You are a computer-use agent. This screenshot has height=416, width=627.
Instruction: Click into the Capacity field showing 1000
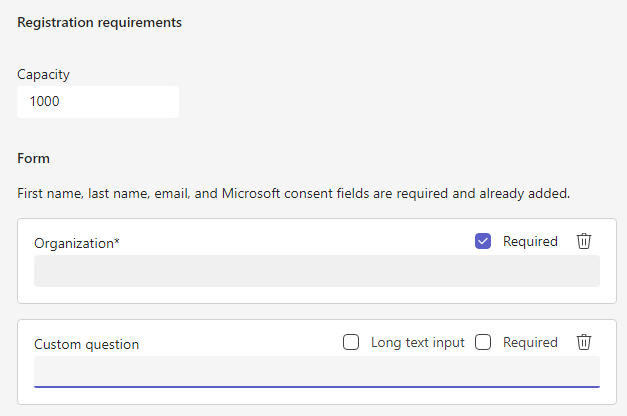click(x=98, y=102)
